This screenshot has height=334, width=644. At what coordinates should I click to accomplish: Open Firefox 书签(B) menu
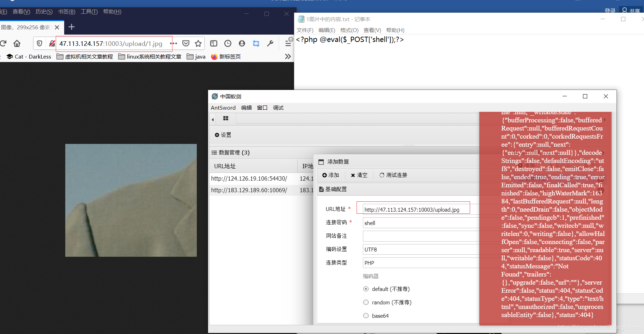pos(67,12)
